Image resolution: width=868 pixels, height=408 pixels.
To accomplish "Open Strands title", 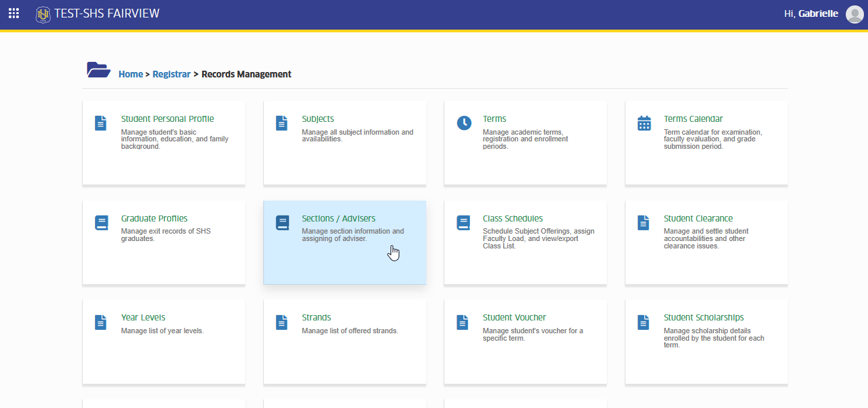I will 316,317.
